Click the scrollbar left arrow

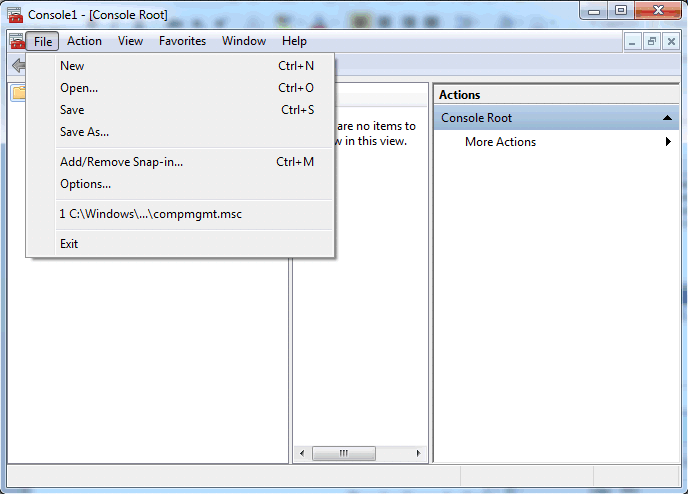pos(302,453)
